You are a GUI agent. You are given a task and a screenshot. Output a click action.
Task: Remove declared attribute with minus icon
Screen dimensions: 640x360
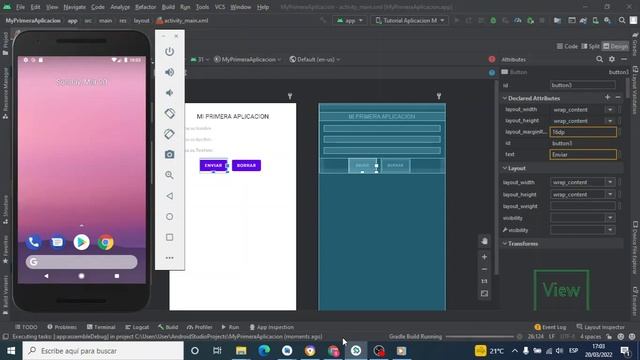[618, 97]
